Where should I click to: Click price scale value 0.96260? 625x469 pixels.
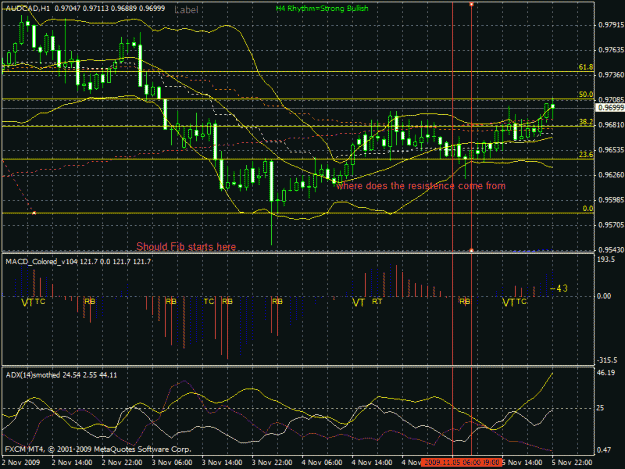pyautogui.click(x=611, y=175)
